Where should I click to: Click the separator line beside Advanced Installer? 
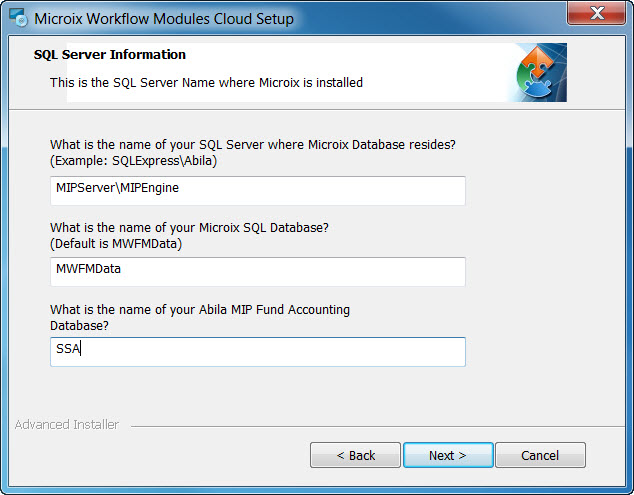(370, 426)
